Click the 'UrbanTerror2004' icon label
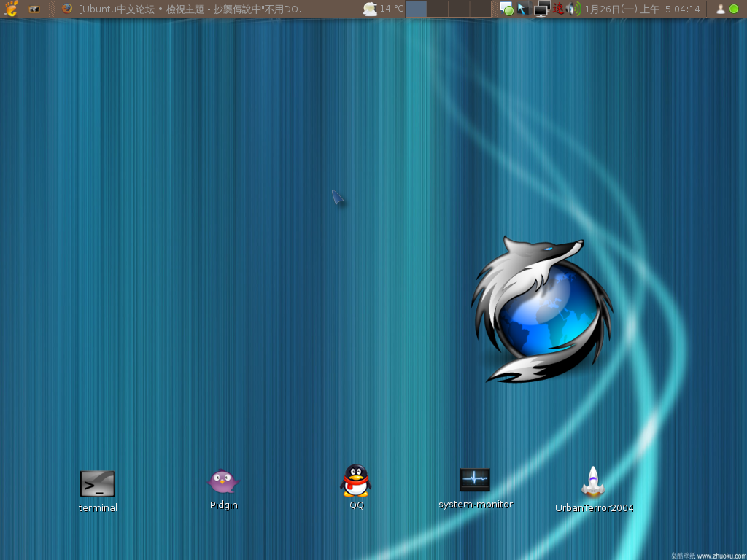This screenshot has width=747, height=560. click(x=594, y=508)
